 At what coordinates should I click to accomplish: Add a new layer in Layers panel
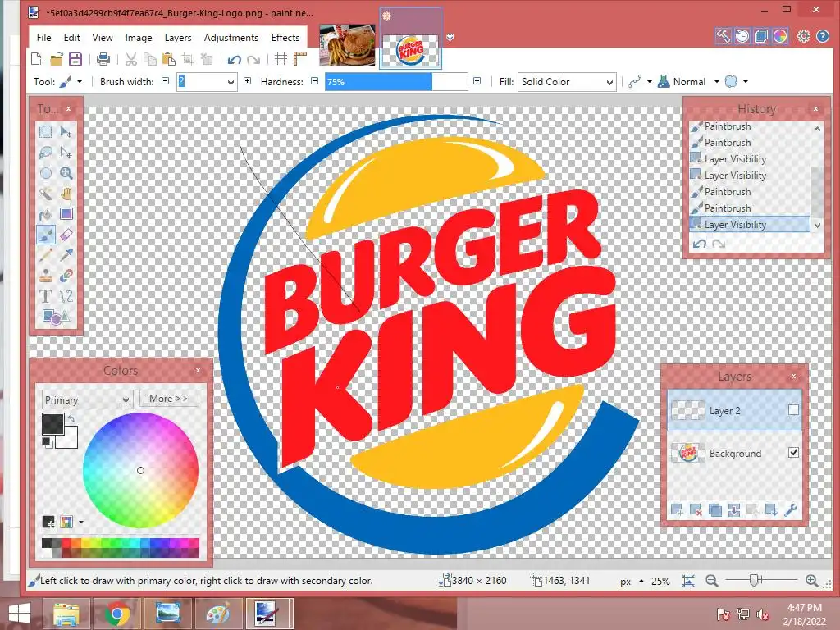click(677, 510)
